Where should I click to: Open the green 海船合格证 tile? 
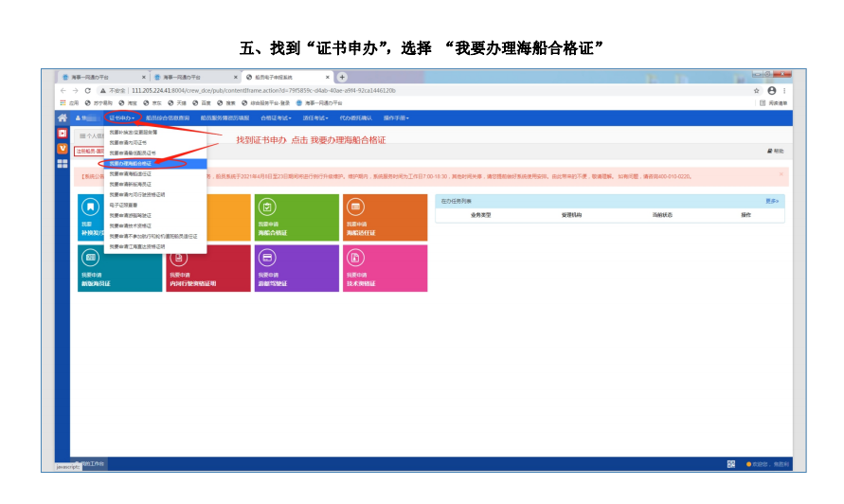click(296, 218)
